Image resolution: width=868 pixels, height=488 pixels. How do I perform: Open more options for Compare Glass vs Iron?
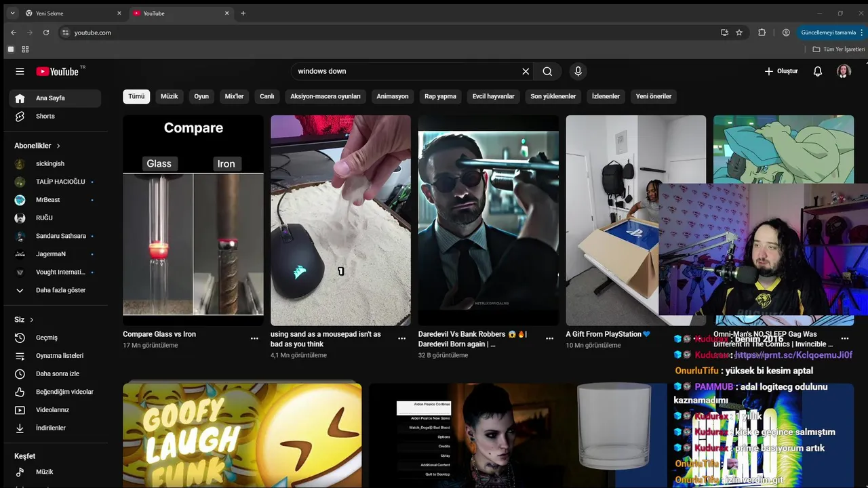pyautogui.click(x=254, y=338)
